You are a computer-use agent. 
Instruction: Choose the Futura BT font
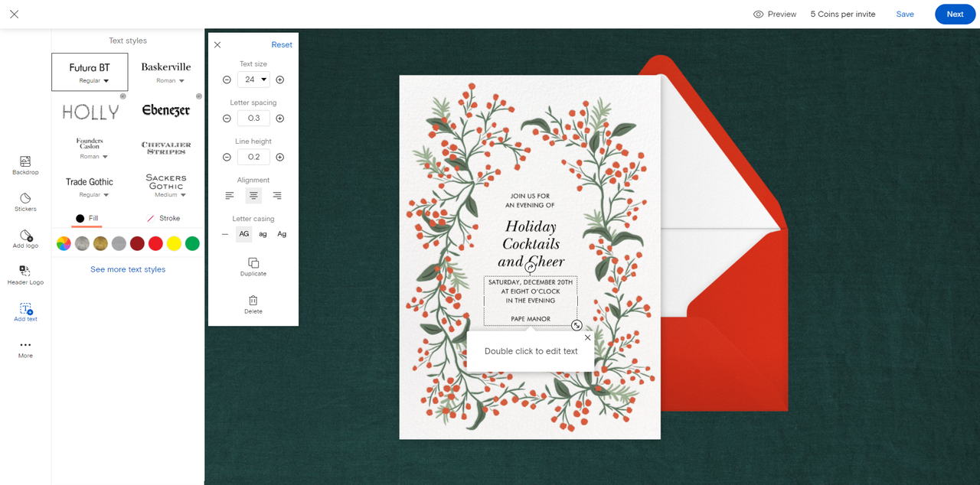click(90, 67)
